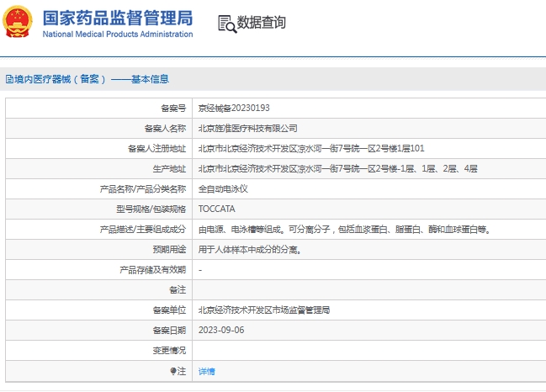Click the 预期用途 label
Image resolution: width=546 pixels, height=392 pixels.
tap(169, 249)
